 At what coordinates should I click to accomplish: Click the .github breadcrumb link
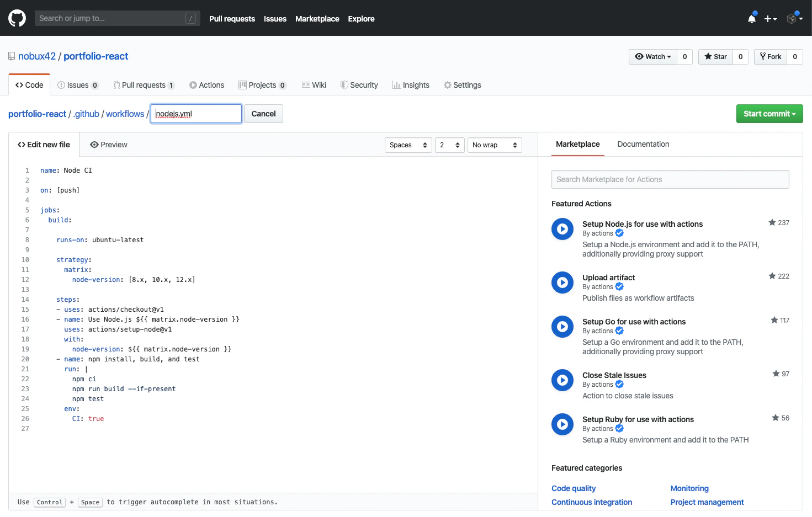86,114
